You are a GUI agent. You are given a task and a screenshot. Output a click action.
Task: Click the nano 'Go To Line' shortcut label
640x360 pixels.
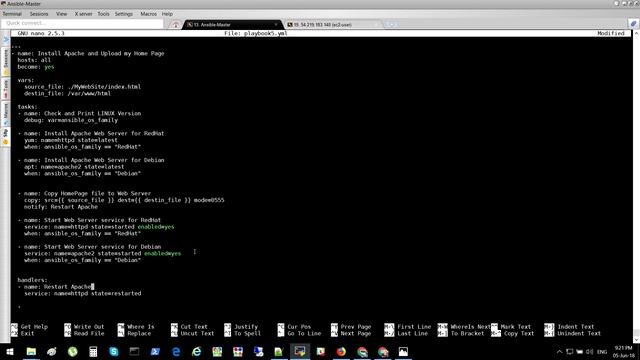304,333
